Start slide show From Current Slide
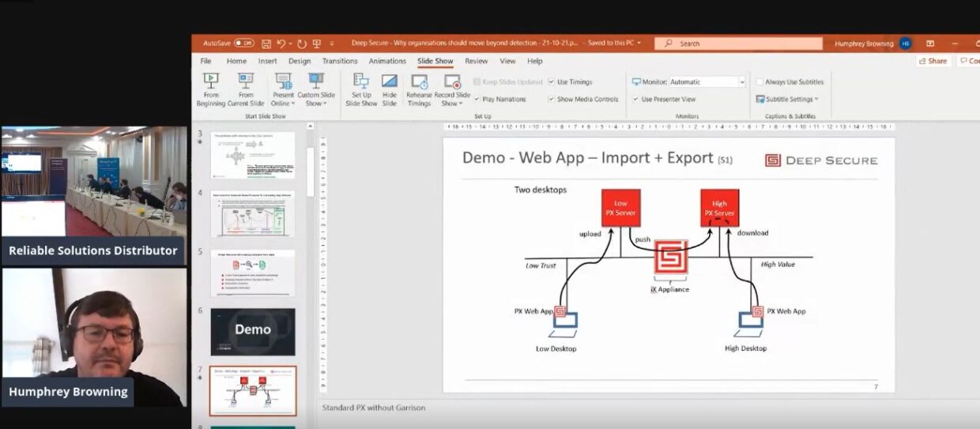This screenshot has width=980, height=429. [x=246, y=89]
